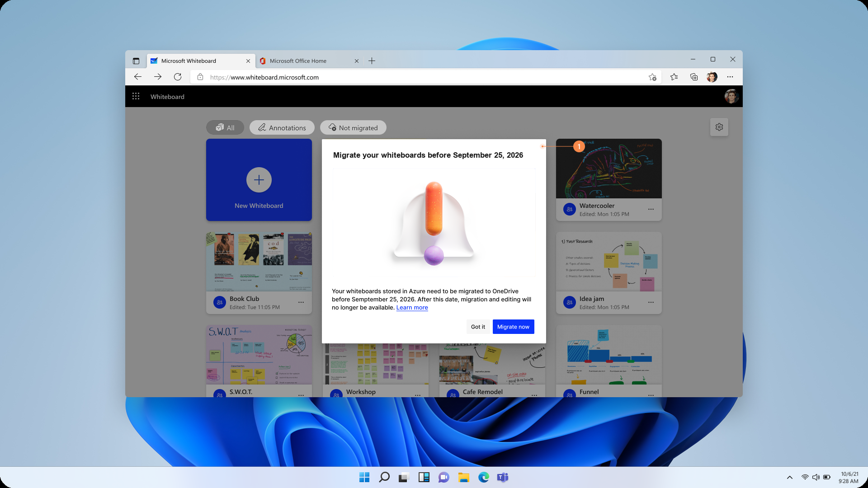This screenshot has height=488, width=868.
Task: Go forward to the next page
Action: click(158, 77)
